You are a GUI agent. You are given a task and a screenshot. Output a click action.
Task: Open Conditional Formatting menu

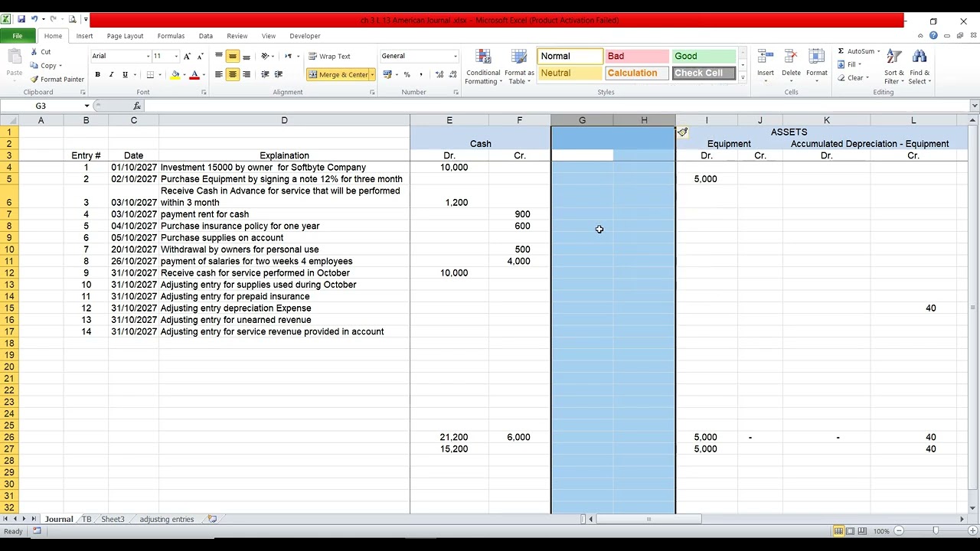(483, 67)
